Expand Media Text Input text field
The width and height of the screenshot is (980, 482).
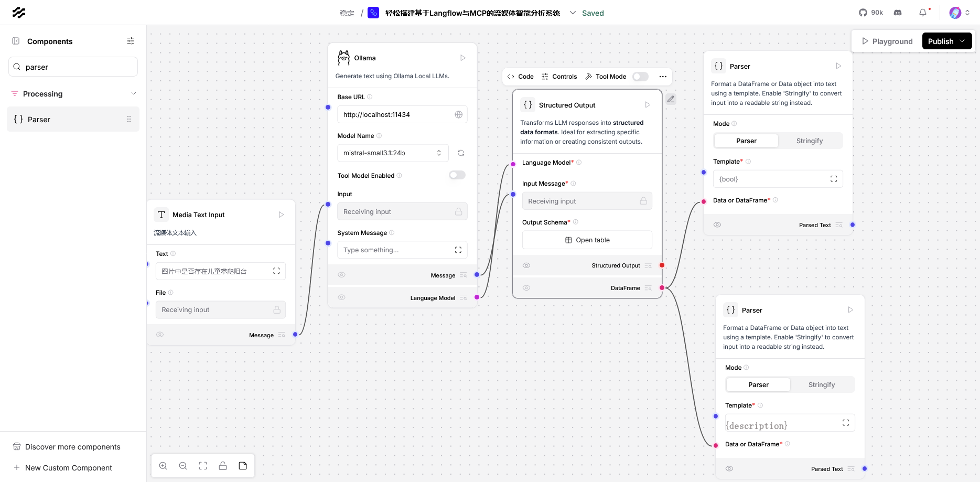(276, 271)
